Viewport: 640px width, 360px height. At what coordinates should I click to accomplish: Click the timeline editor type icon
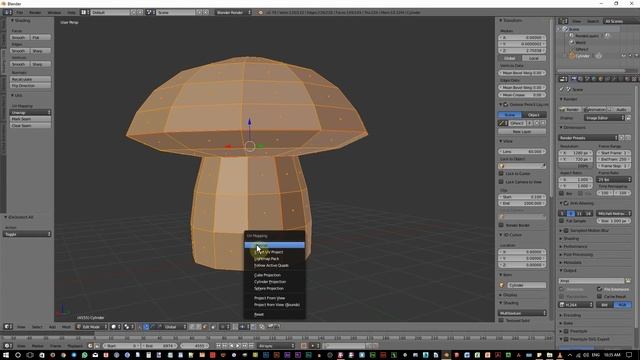pyautogui.click(x=8, y=346)
